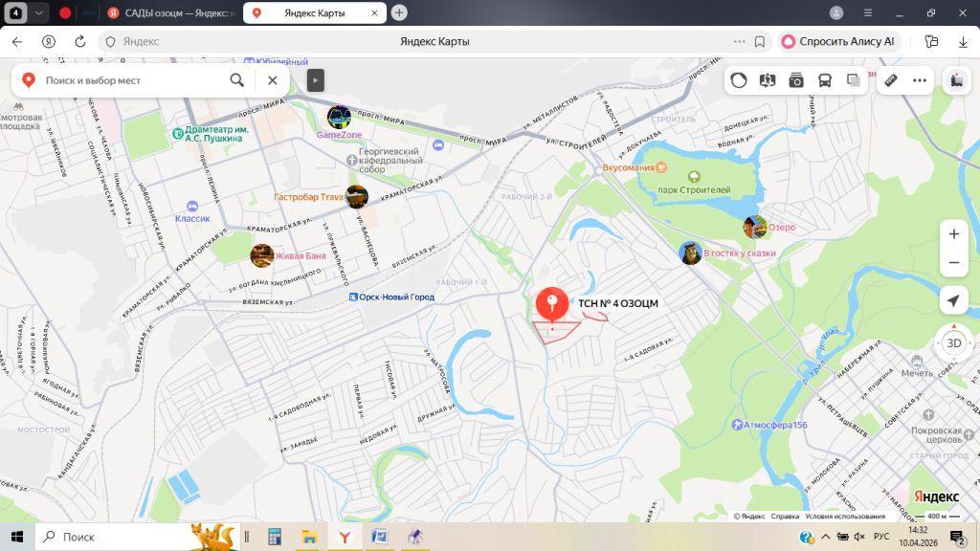
Task: Zoom in with the plus button
Action: coord(953,234)
